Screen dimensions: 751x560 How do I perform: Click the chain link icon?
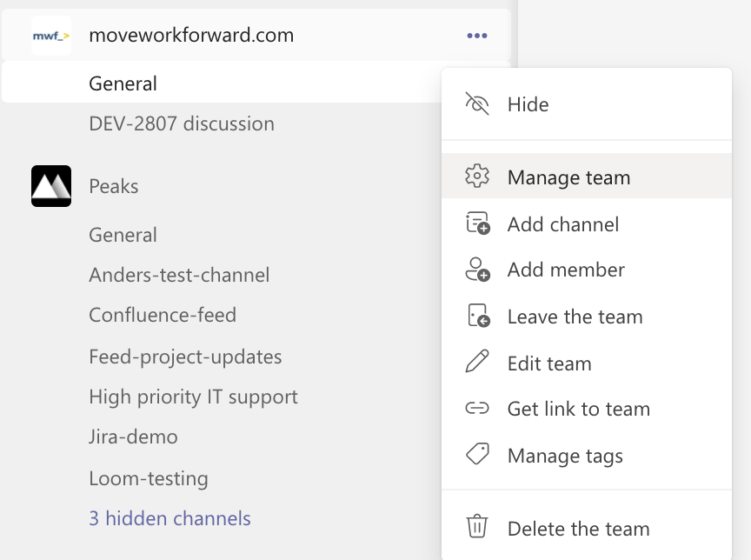point(477,409)
